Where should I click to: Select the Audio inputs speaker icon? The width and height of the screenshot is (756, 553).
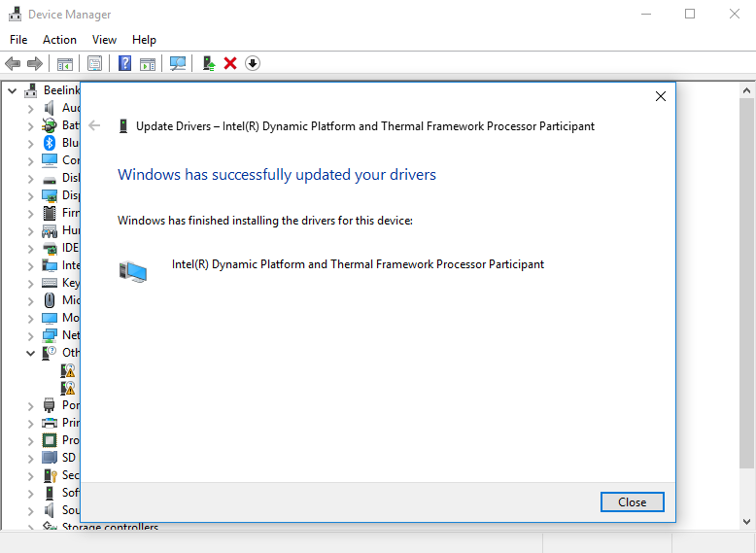pyautogui.click(x=50, y=108)
